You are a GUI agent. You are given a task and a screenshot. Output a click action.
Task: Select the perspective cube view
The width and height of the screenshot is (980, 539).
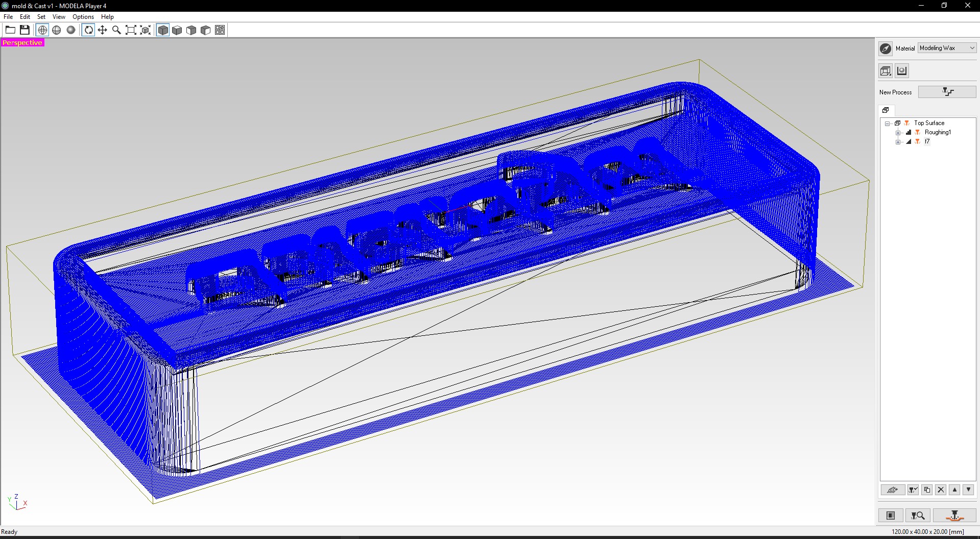click(163, 30)
